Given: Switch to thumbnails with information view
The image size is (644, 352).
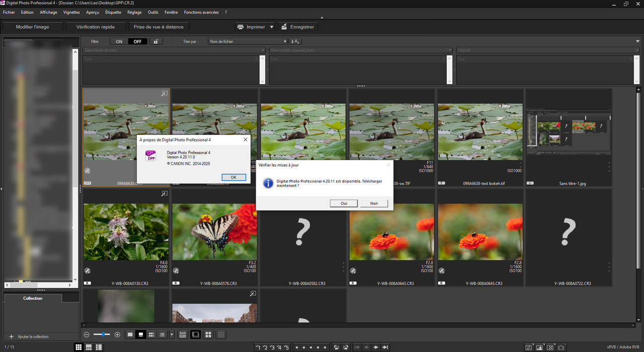Looking at the screenshot, I should [x=151, y=334].
